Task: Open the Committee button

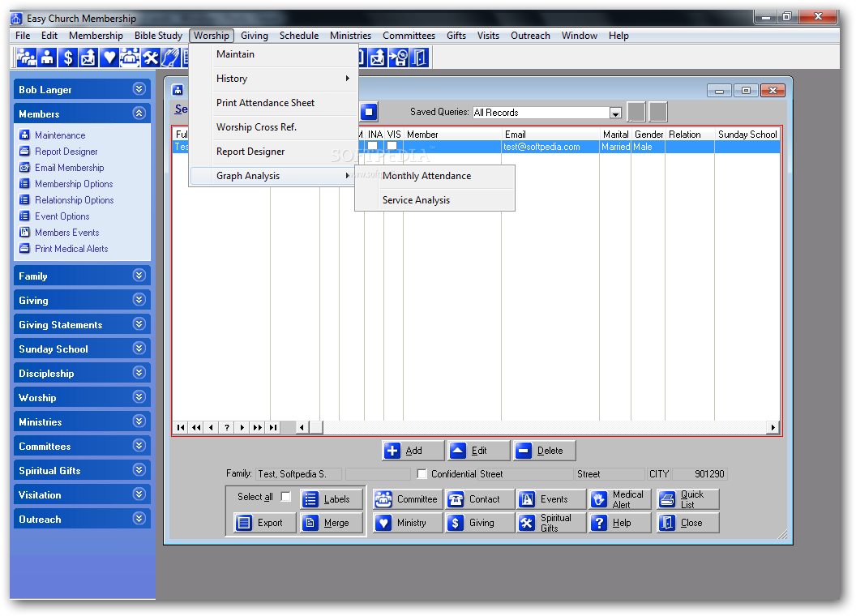Action: tap(407, 499)
